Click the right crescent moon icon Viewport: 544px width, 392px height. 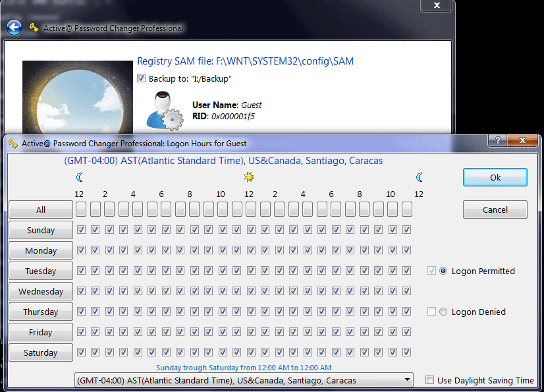(419, 177)
